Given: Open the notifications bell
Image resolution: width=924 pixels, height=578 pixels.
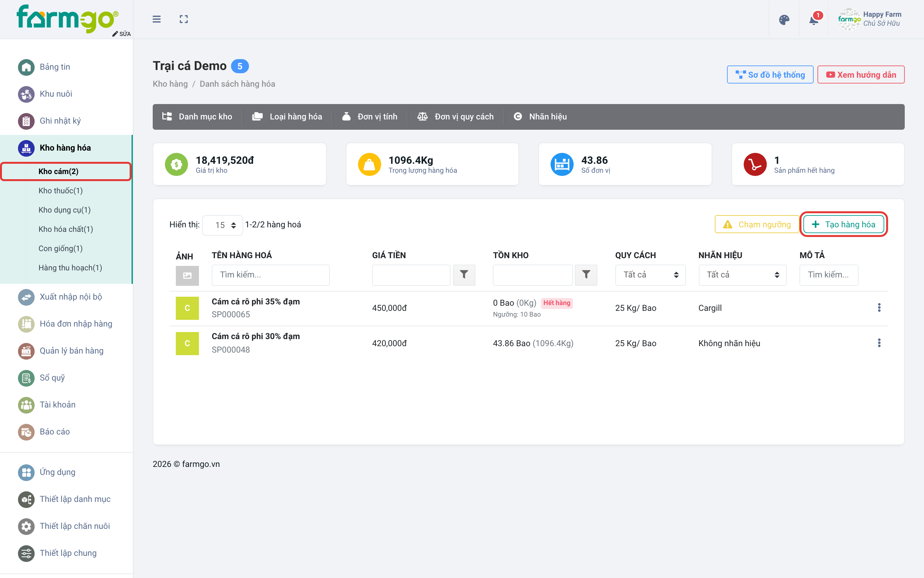Looking at the screenshot, I should tap(814, 20).
